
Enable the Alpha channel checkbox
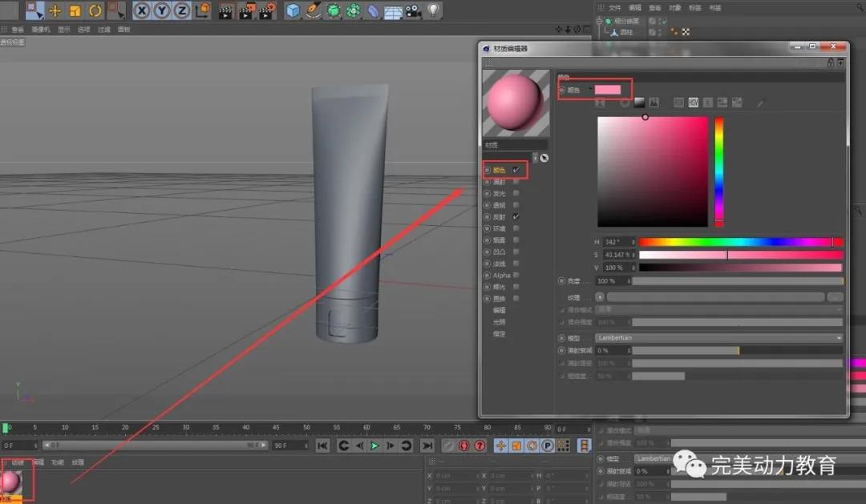[x=516, y=275]
